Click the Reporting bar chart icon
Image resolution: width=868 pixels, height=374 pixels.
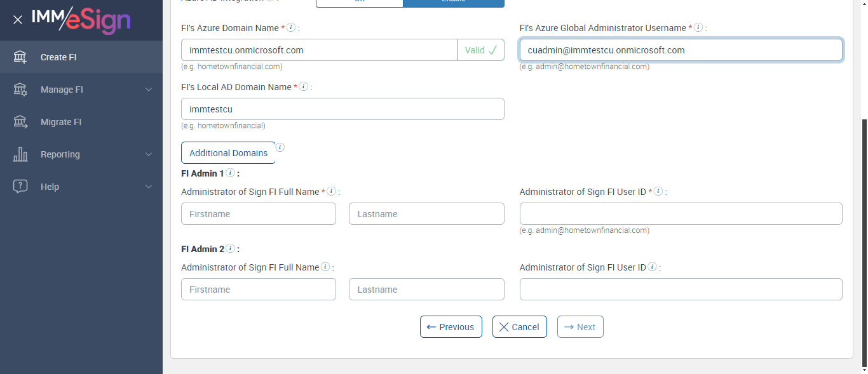(20, 154)
